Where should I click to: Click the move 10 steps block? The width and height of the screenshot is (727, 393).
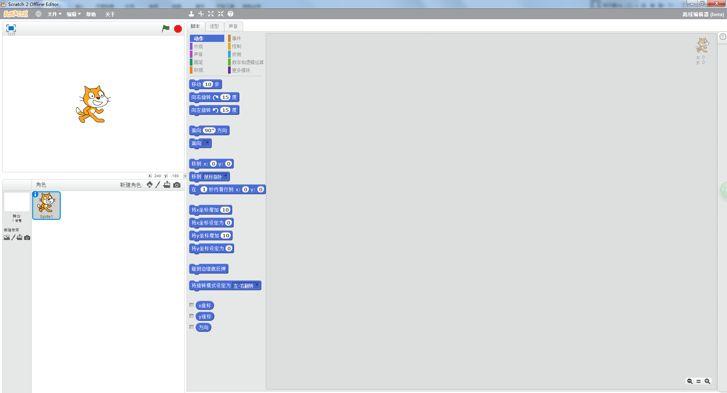tap(205, 84)
